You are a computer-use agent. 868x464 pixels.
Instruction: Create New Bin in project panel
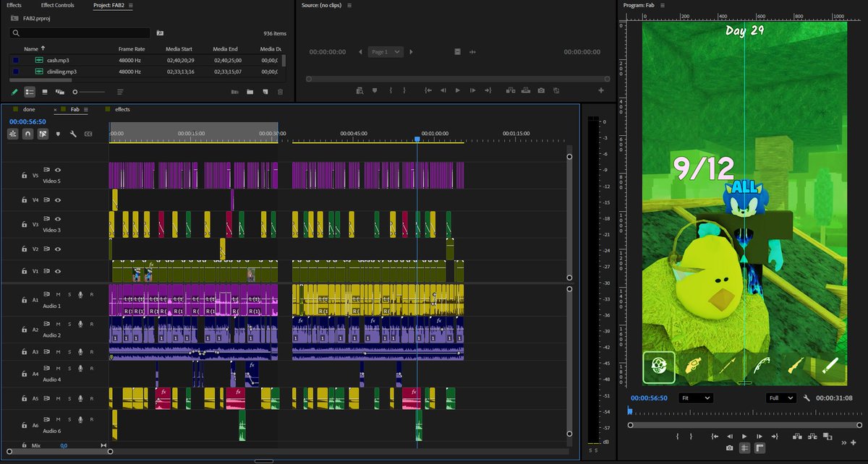250,92
